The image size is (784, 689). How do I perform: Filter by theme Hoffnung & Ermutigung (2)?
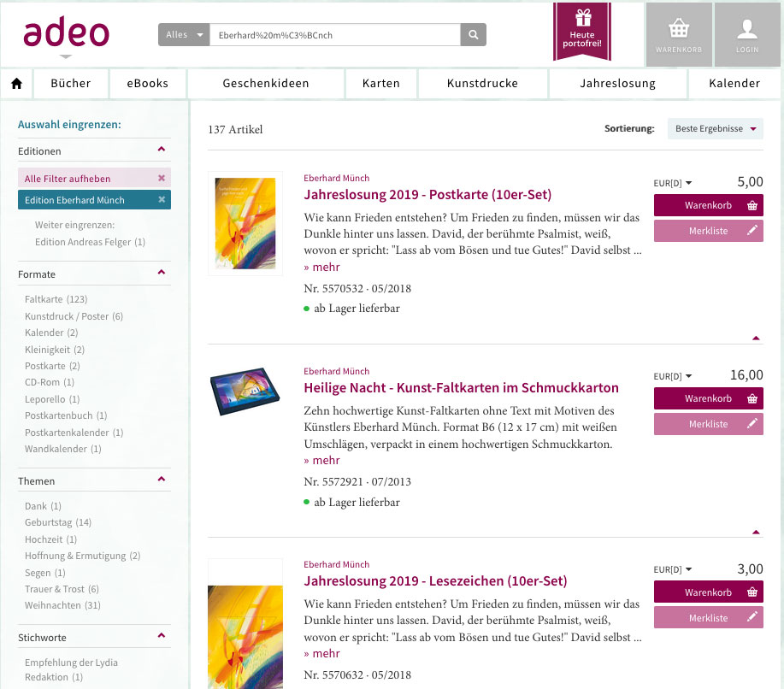(82, 556)
